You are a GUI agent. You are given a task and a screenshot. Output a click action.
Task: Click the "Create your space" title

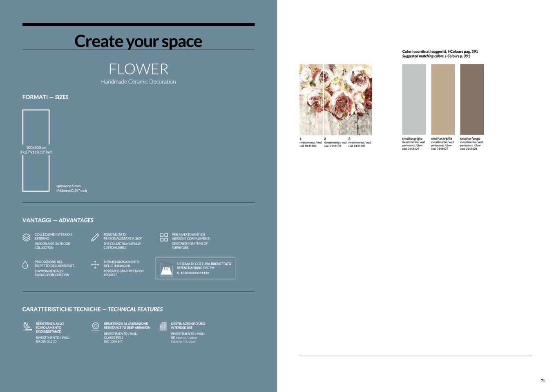[x=138, y=41]
